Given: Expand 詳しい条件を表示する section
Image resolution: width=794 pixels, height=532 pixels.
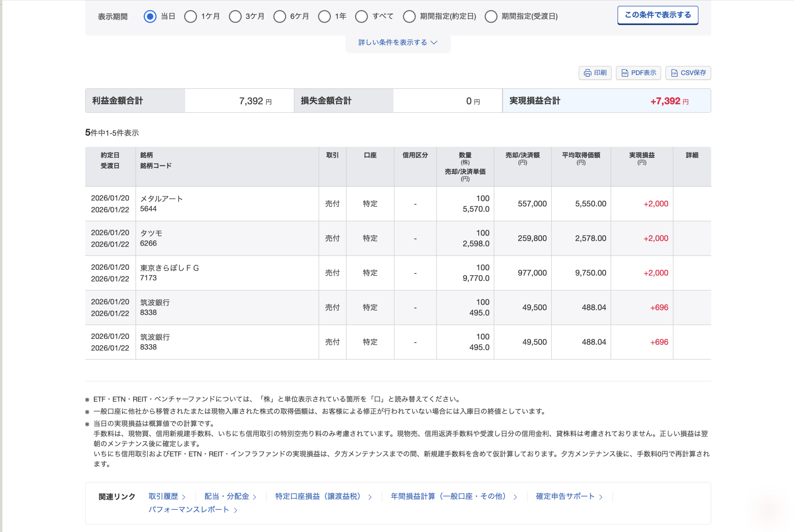Looking at the screenshot, I should tap(393, 42).
